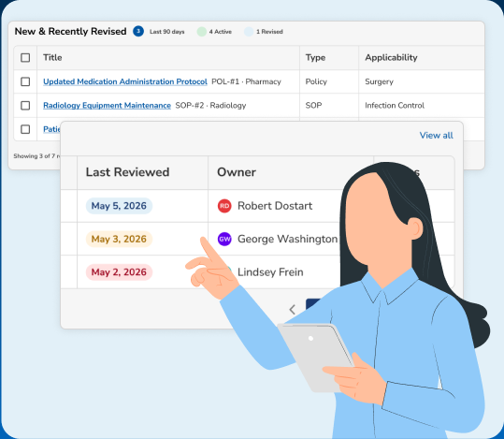Click the blue count badge showing 3
Viewport: 504px width, 439px height.
click(138, 31)
